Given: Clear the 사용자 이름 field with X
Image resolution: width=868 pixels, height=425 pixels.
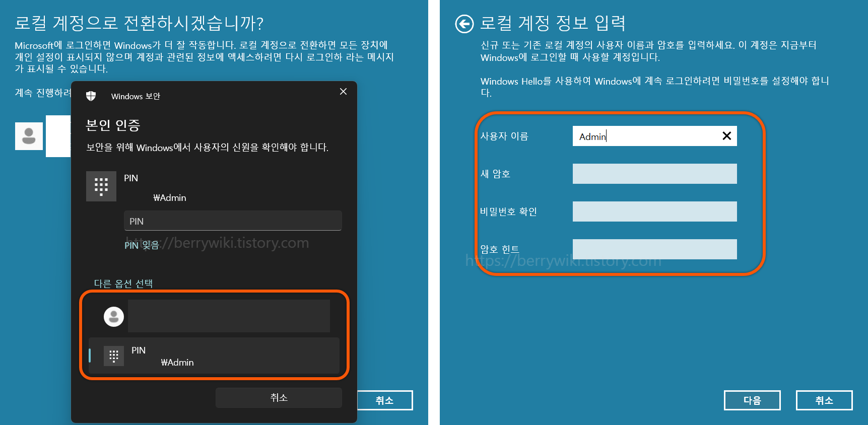Looking at the screenshot, I should 726,136.
